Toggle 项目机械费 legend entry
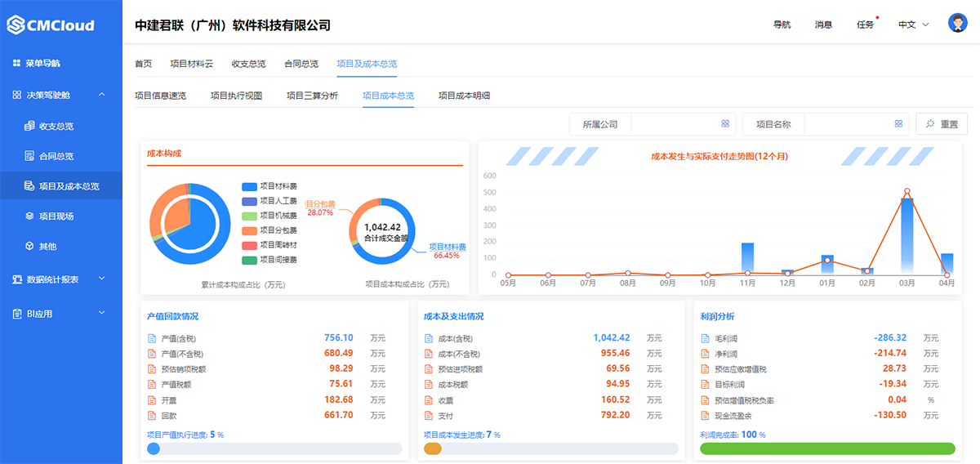 (x=269, y=216)
